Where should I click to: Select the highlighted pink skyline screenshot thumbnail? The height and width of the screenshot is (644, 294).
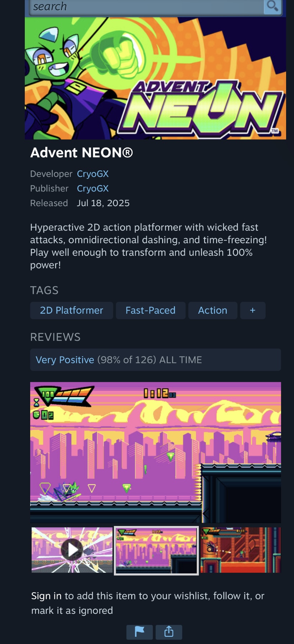pyautogui.click(x=156, y=550)
